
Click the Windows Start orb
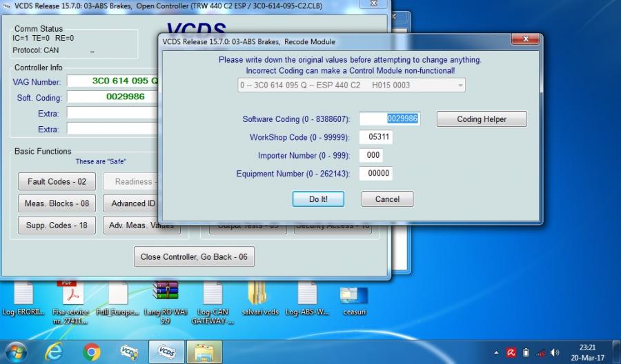tap(15, 352)
